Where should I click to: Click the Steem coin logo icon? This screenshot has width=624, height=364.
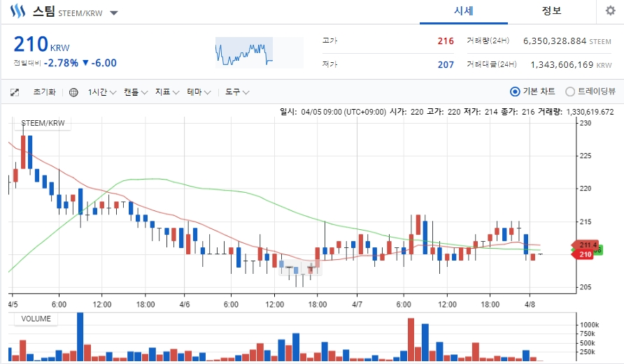[x=17, y=11]
